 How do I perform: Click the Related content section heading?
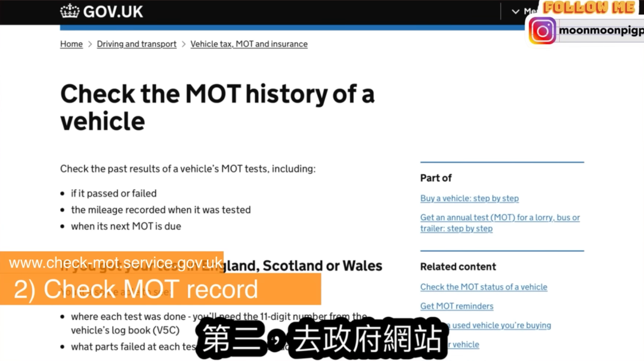[x=458, y=267]
